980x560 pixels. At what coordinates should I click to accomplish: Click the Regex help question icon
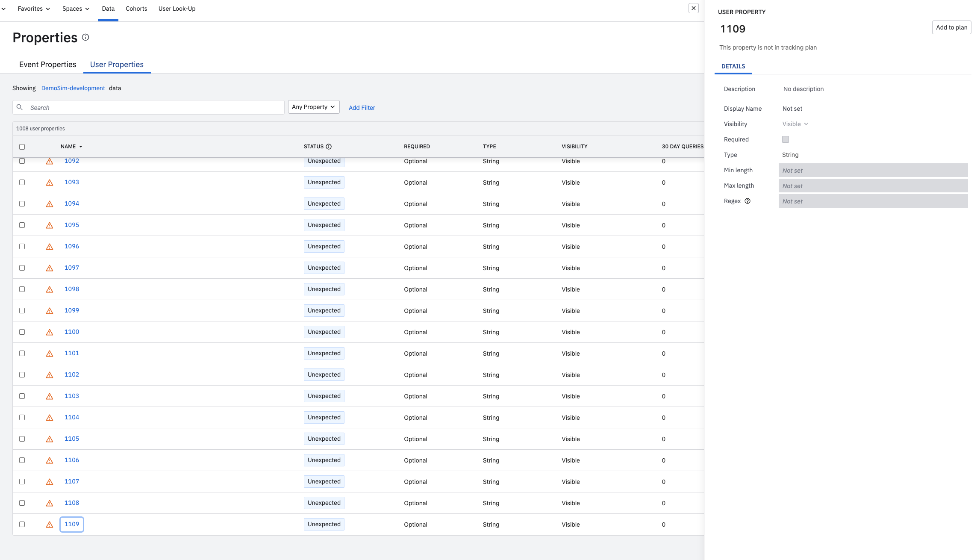click(x=748, y=201)
